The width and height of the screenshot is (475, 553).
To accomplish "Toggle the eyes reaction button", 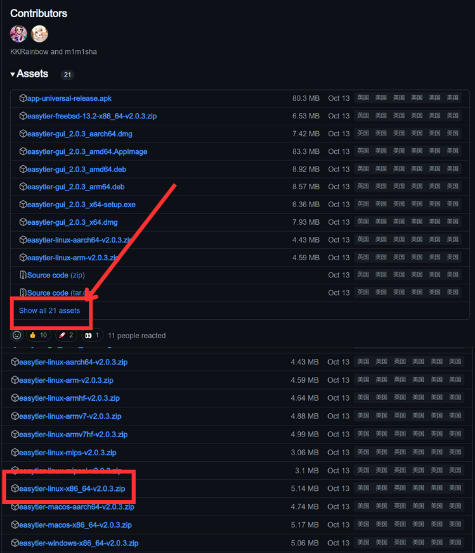I will point(91,335).
